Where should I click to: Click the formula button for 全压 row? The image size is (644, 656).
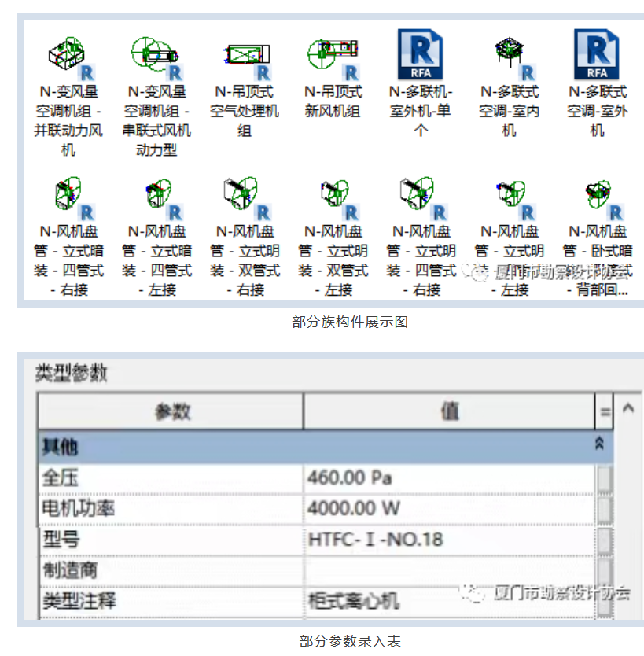click(605, 478)
